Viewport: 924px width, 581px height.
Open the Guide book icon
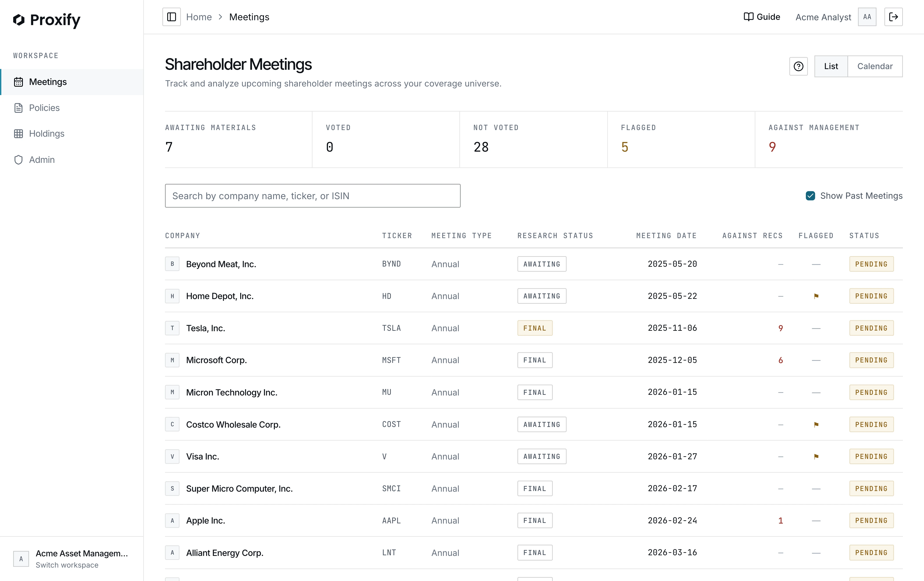point(748,17)
